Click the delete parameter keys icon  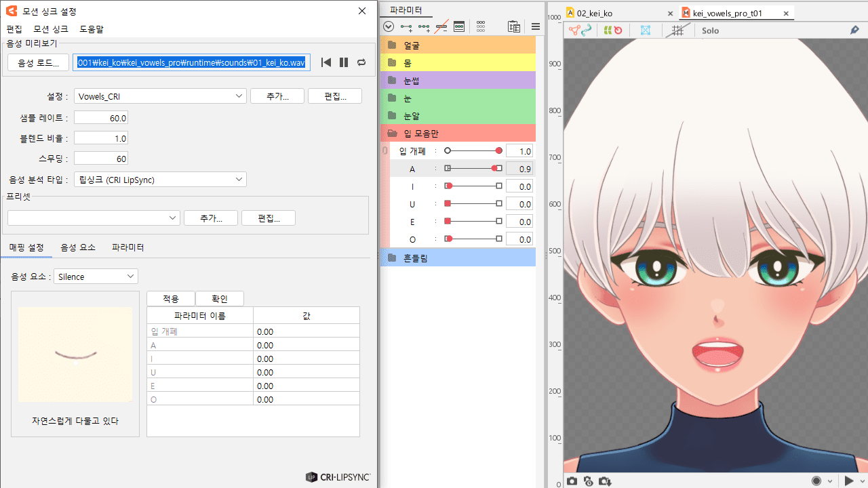(x=441, y=27)
